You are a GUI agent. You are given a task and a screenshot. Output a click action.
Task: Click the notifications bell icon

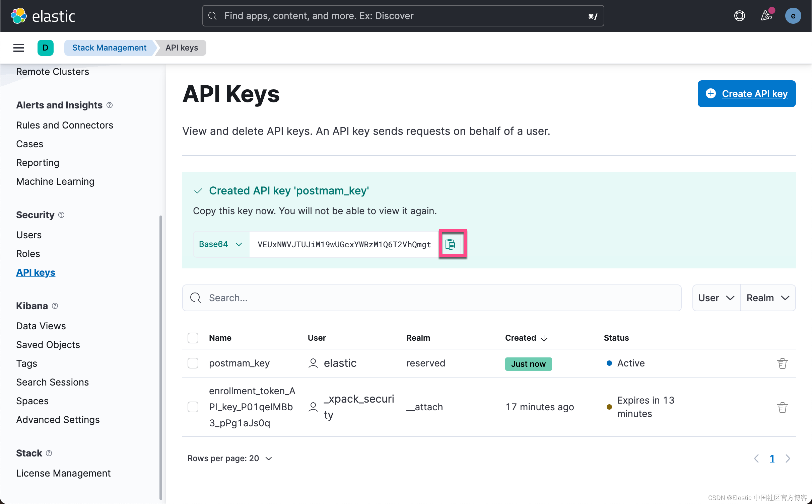(766, 16)
